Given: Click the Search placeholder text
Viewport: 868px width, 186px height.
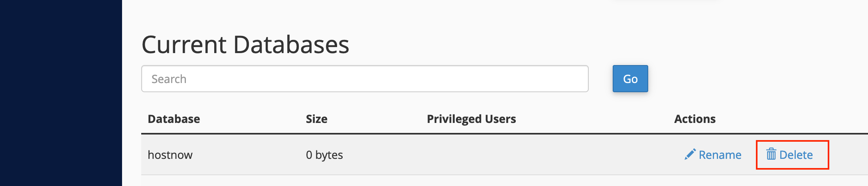Looking at the screenshot, I should [169, 79].
